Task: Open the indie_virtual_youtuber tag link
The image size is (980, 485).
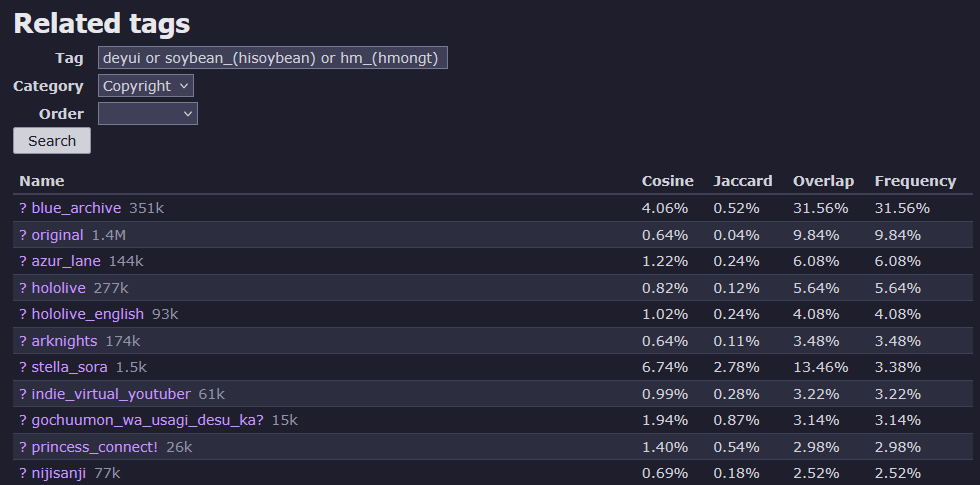Action: [111, 394]
